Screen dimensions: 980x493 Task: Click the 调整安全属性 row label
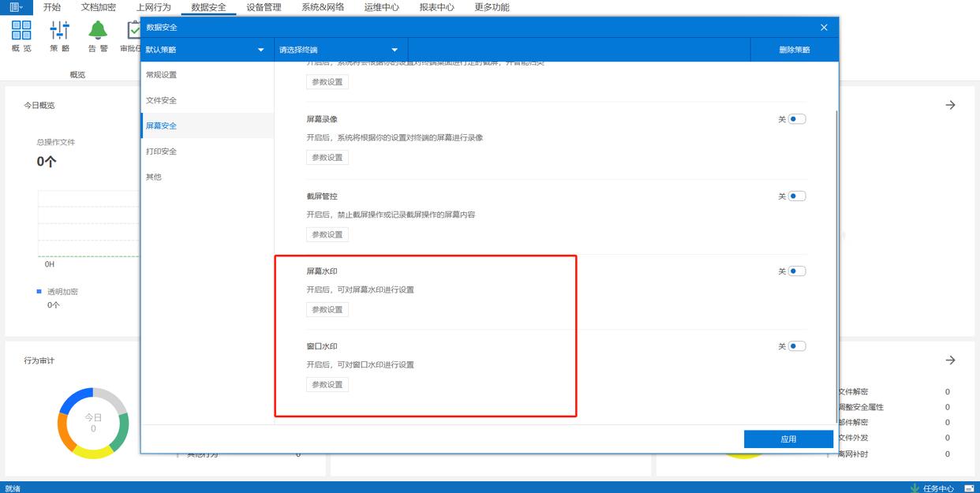(x=861, y=408)
